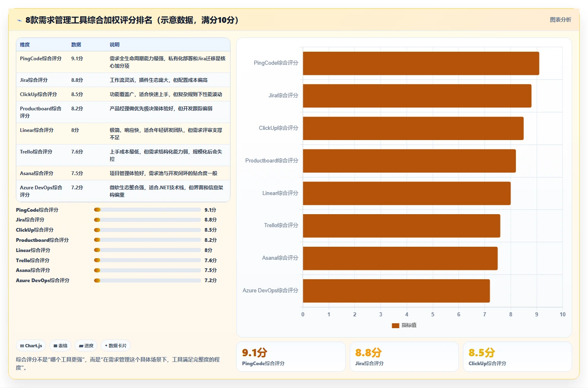The image size is (588, 388).
Task: Click the chart y-axis label PingCode综合评分
Action: (276, 63)
